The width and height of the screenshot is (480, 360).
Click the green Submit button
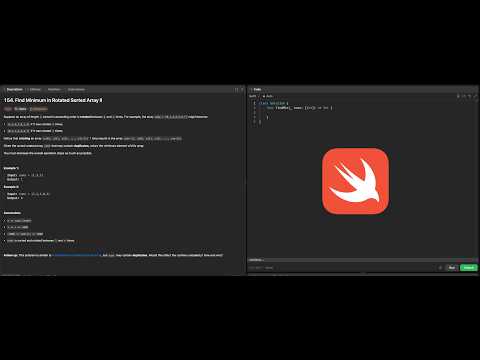click(469, 268)
